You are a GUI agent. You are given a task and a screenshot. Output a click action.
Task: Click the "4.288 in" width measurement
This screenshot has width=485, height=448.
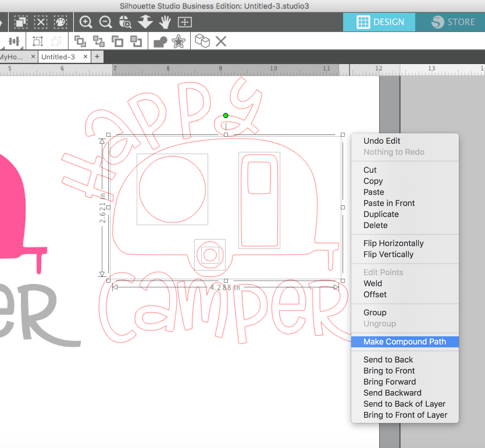pos(225,288)
